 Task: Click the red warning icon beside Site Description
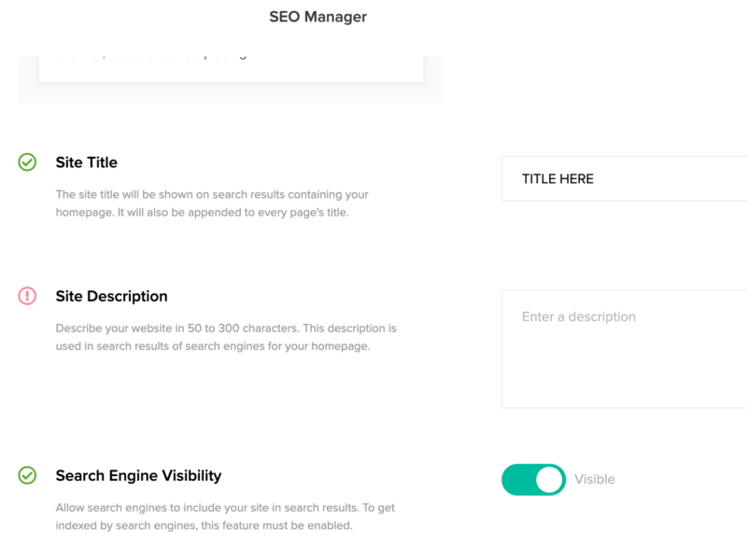pyautogui.click(x=28, y=296)
